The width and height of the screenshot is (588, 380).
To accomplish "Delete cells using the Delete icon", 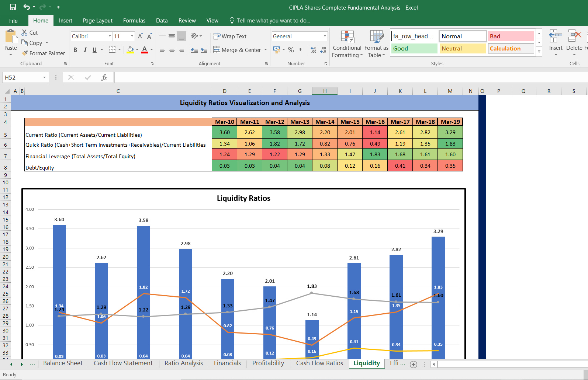I will coord(574,36).
